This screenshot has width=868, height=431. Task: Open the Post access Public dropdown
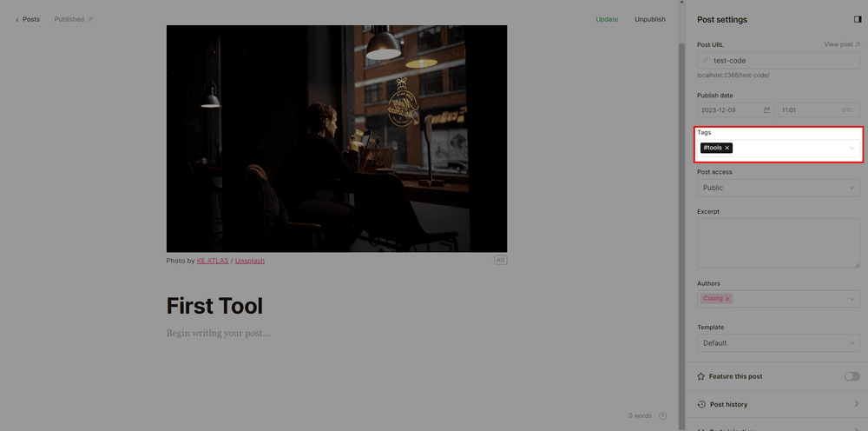point(779,188)
